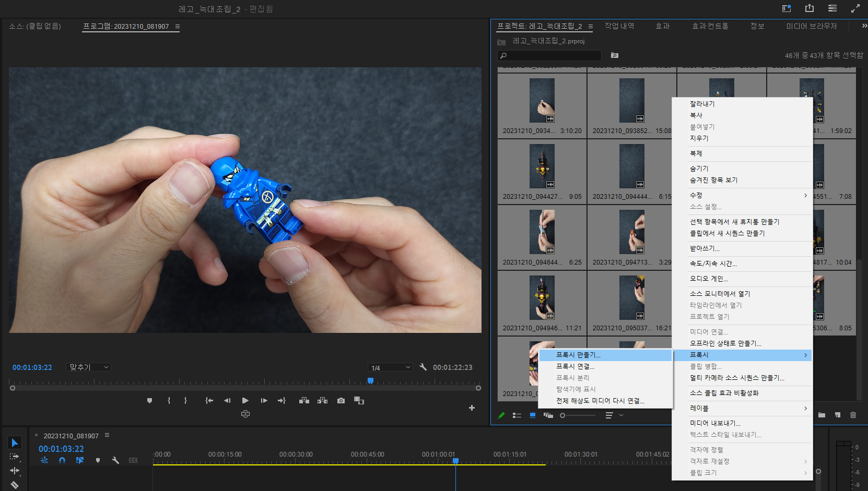
Task: Open Program monitor settings wrench
Action: tap(423, 367)
